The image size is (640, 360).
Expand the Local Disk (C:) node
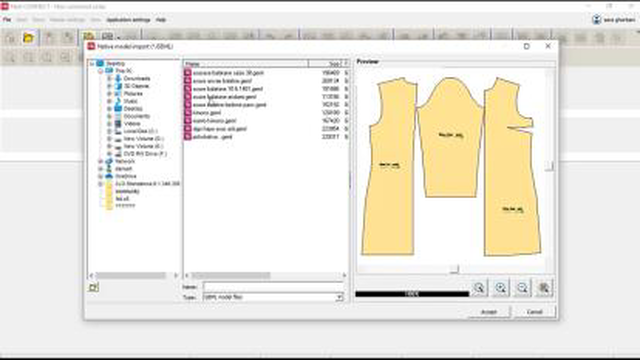[109, 131]
